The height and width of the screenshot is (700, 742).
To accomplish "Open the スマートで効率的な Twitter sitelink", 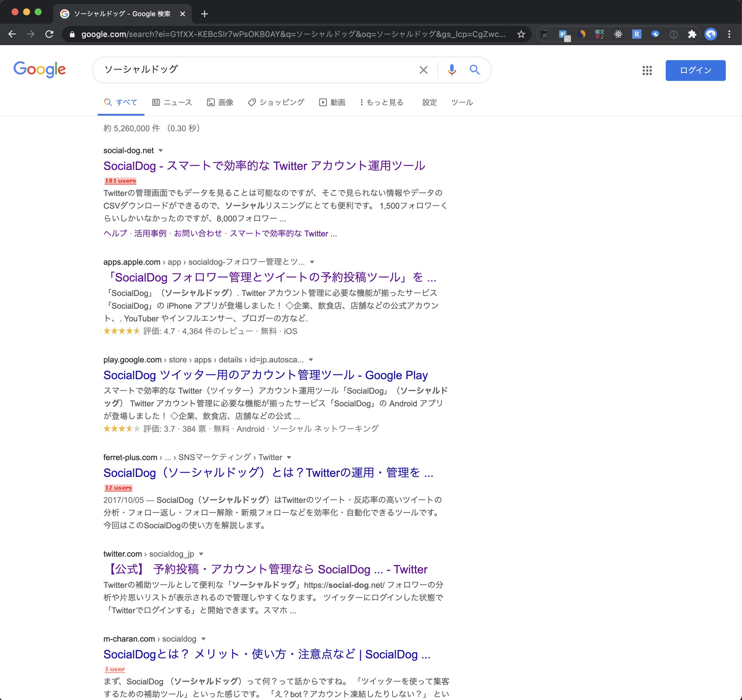I will click(283, 234).
